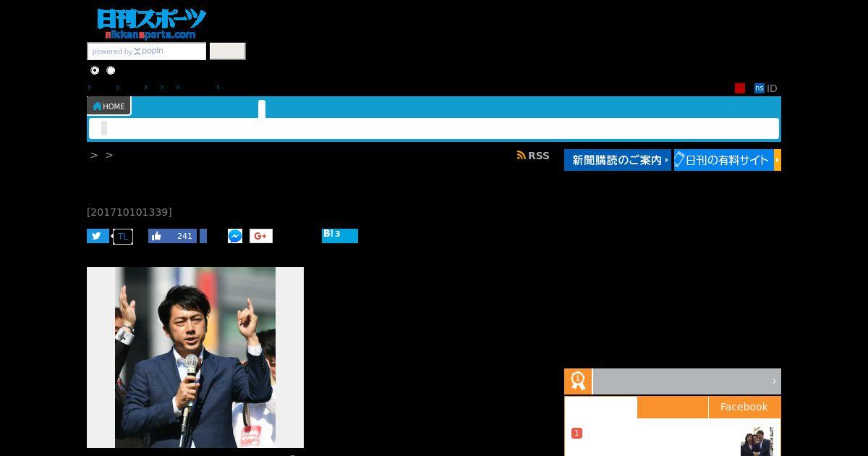Click the red square icon near ID
The height and width of the screenshot is (456, 868).
click(x=740, y=88)
